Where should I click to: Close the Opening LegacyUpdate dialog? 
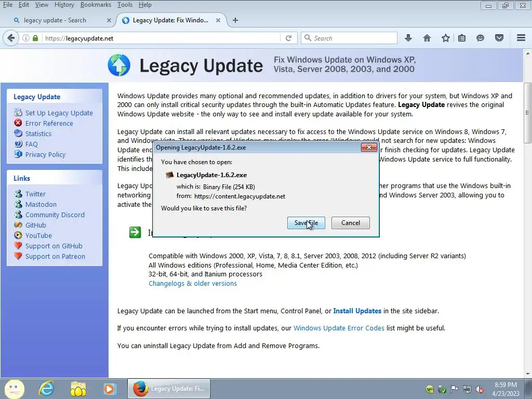tap(369, 147)
